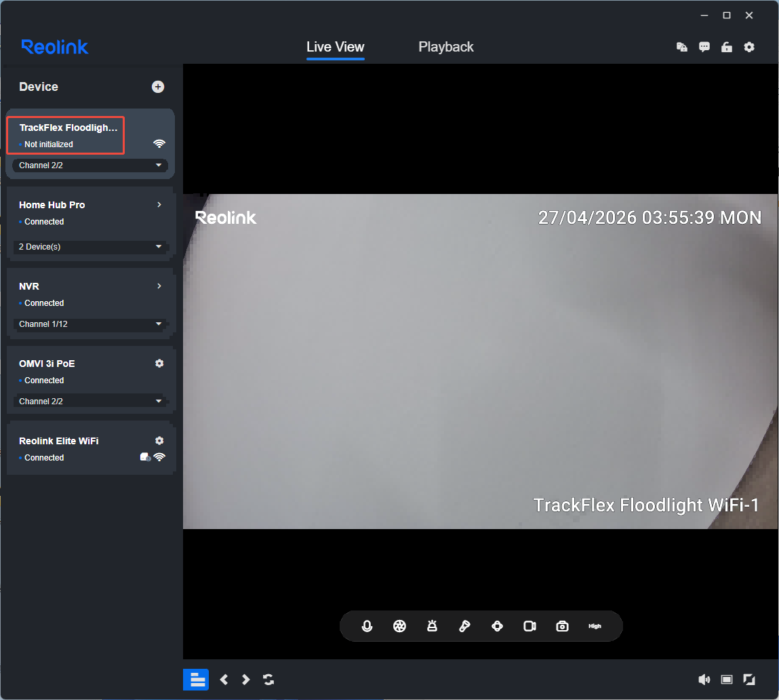Open Home Hub Pro chevron arrow
The height and width of the screenshot is (700, 779).
pos(159,205)
